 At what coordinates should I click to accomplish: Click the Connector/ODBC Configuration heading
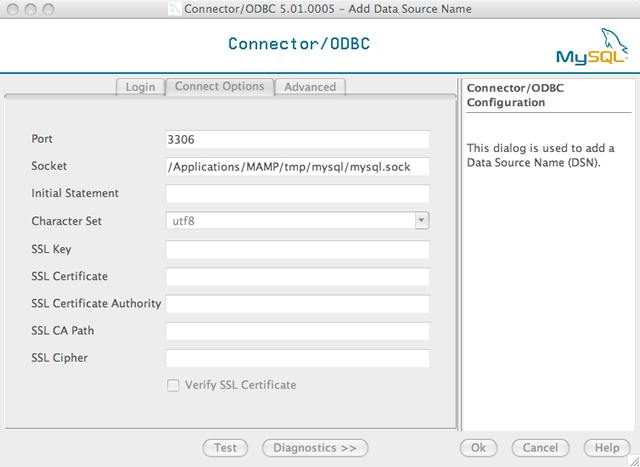(515, 95)
